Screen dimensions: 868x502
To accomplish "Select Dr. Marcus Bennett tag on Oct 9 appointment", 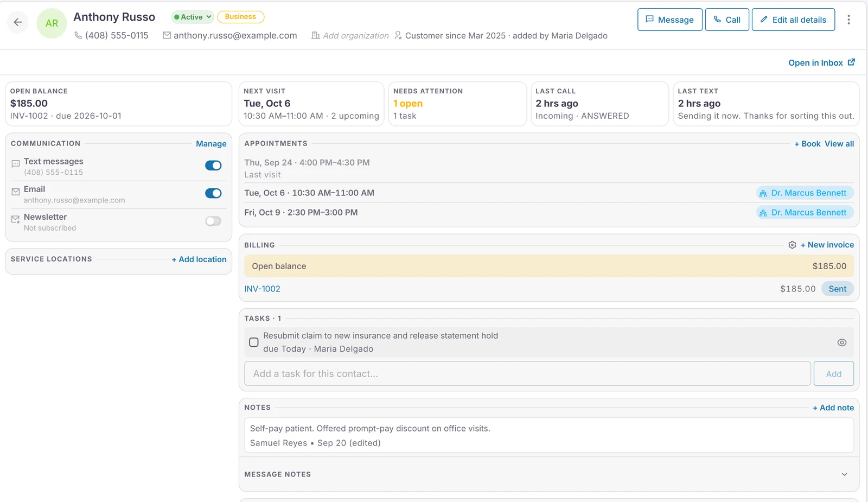I will [805, 213].
